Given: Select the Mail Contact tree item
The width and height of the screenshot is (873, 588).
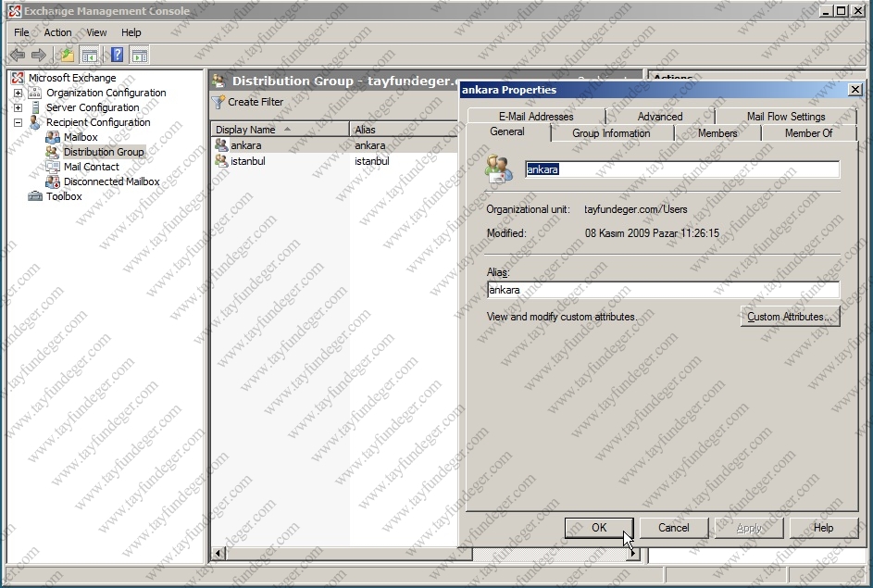Looking at the screenshot, I should (x=92, y=167).
